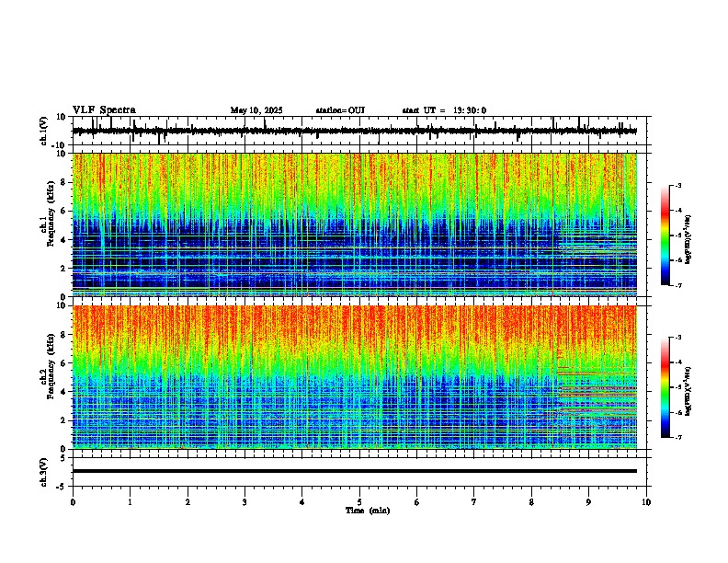Click tick label "3" on the Time axis
This screenshot has height=563, width=728.
tap(245, 502)
